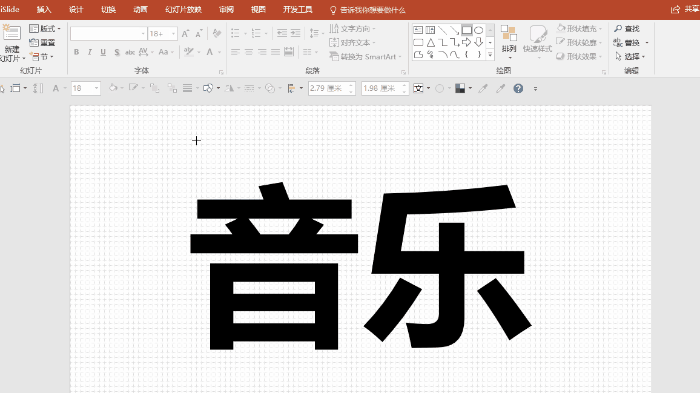Pick the Left Brace shape

[x=467, y=54]
